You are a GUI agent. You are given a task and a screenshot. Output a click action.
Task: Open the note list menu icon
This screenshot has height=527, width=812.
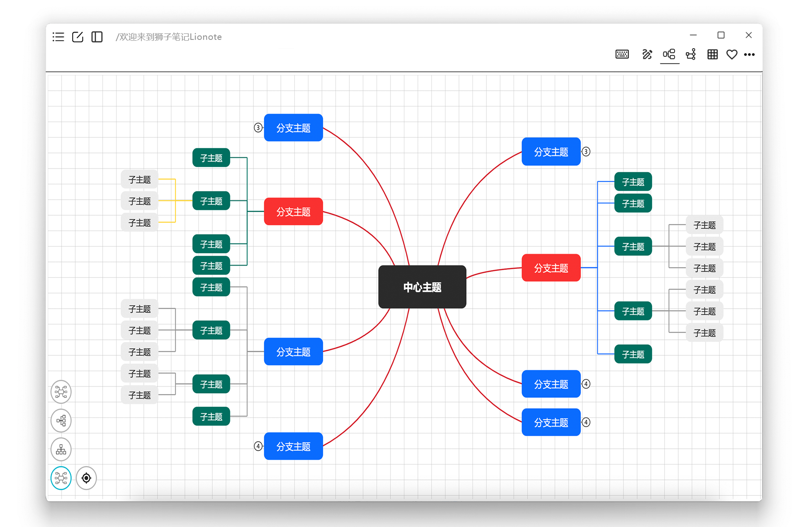coord(58,37)
